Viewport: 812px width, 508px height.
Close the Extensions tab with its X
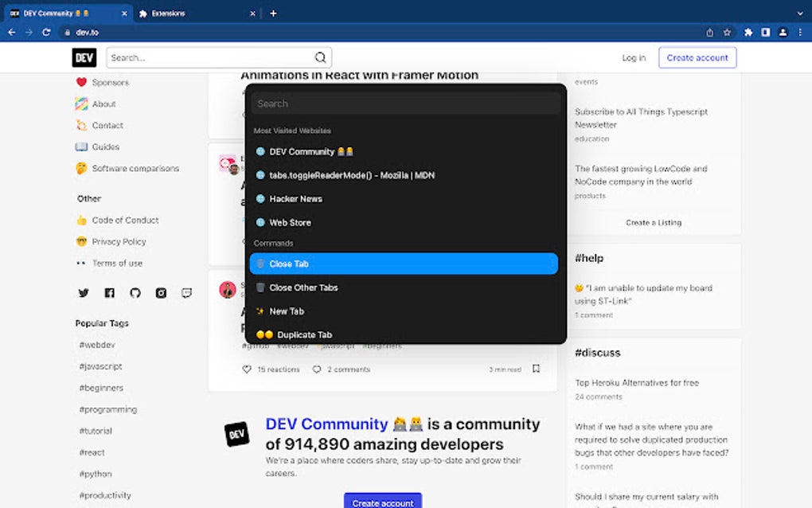tap(252, 14)
